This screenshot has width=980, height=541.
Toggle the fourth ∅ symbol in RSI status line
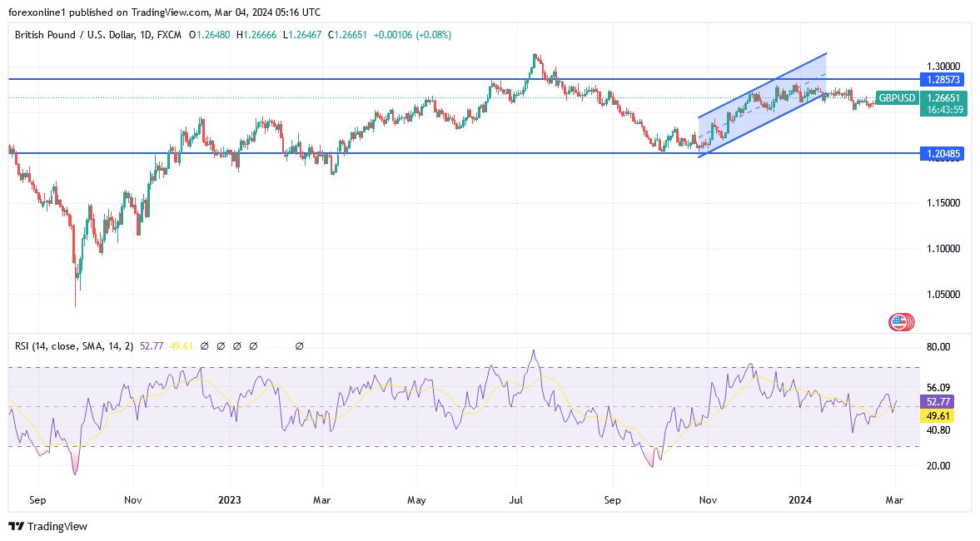(253, 345)
